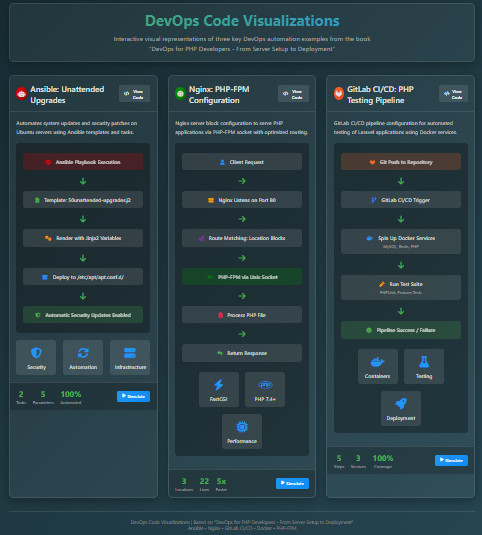Viewport: 482px width, 535px height.
Task: Click the Return Response step
Action: (242, 353)
